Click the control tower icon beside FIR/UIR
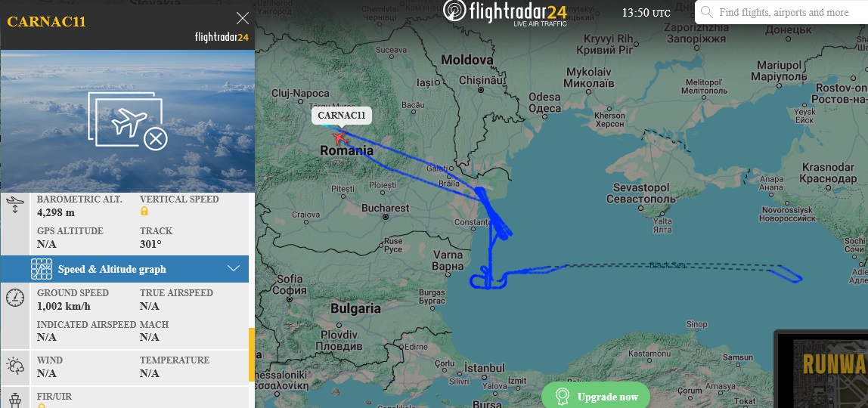 coord(15,399)
